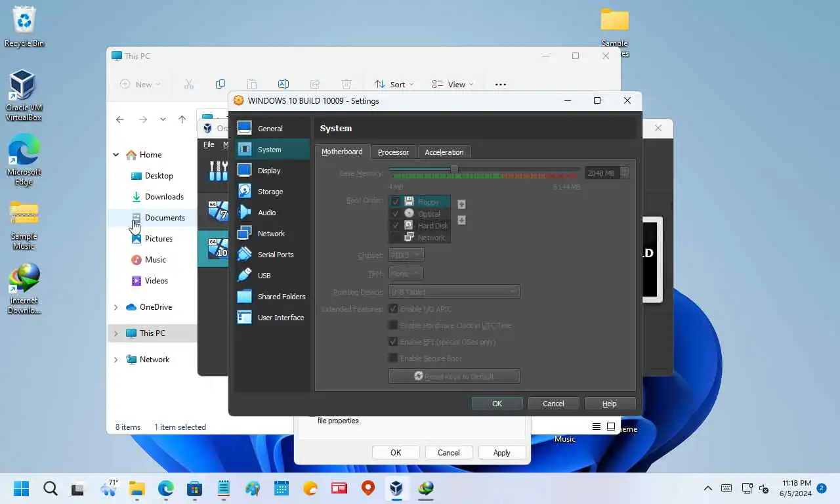The width and height of the screenshot is (840, 504).
Task: Open VirtualBox from the taskbar
Action: [x=396, y=488]
